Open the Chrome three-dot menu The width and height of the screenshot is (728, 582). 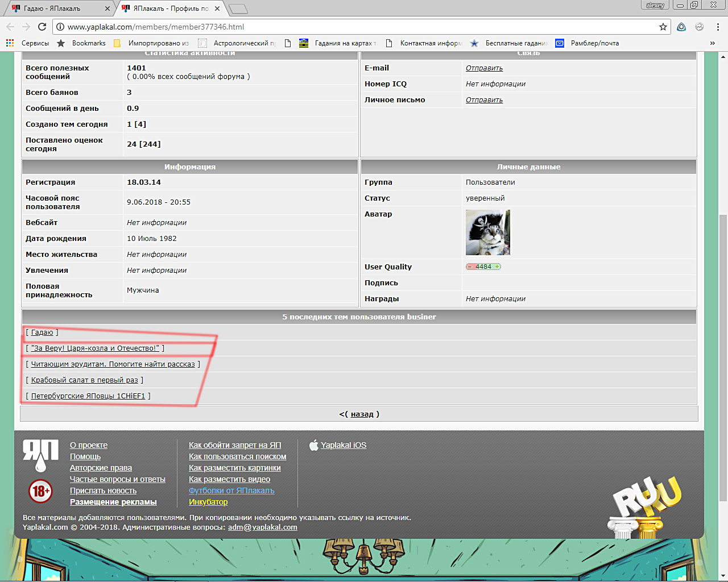718,27
